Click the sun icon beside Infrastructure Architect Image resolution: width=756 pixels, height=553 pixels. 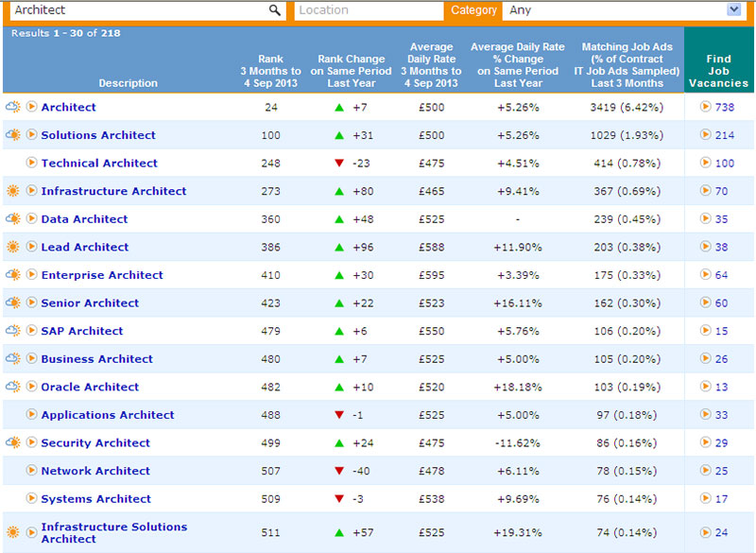[13, 190]
